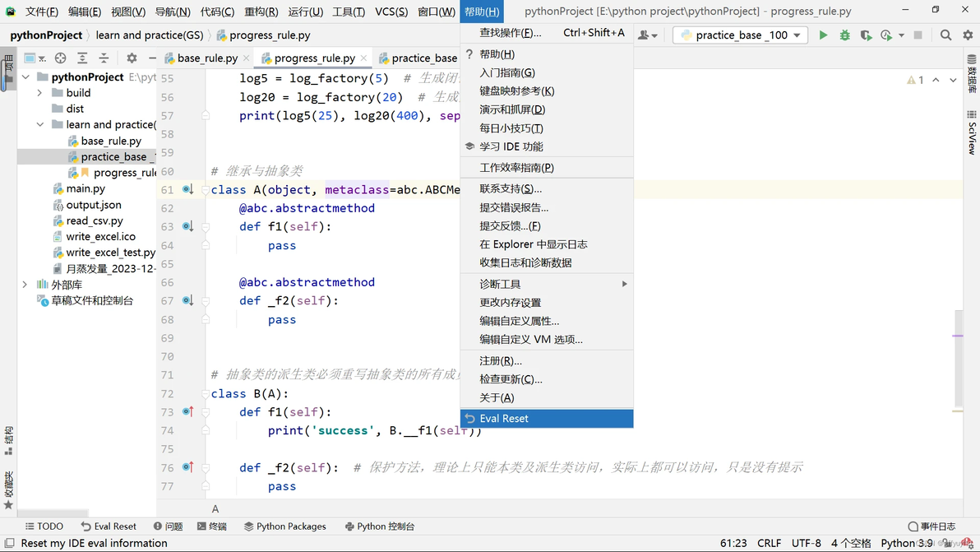Open Python Packages tool window
Viewport: 980px width, 552px height.
click(x=285, y=526)
